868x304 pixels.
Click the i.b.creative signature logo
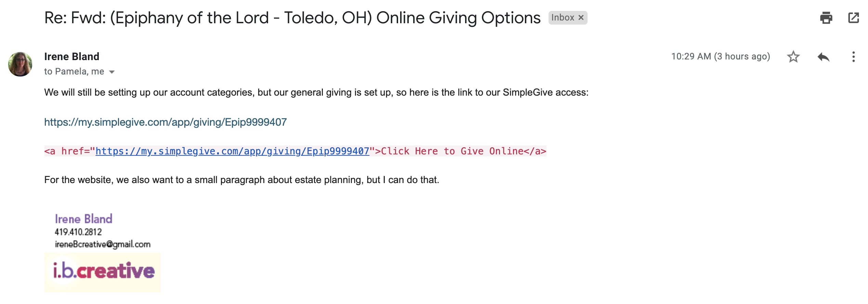tap(103, 272)
